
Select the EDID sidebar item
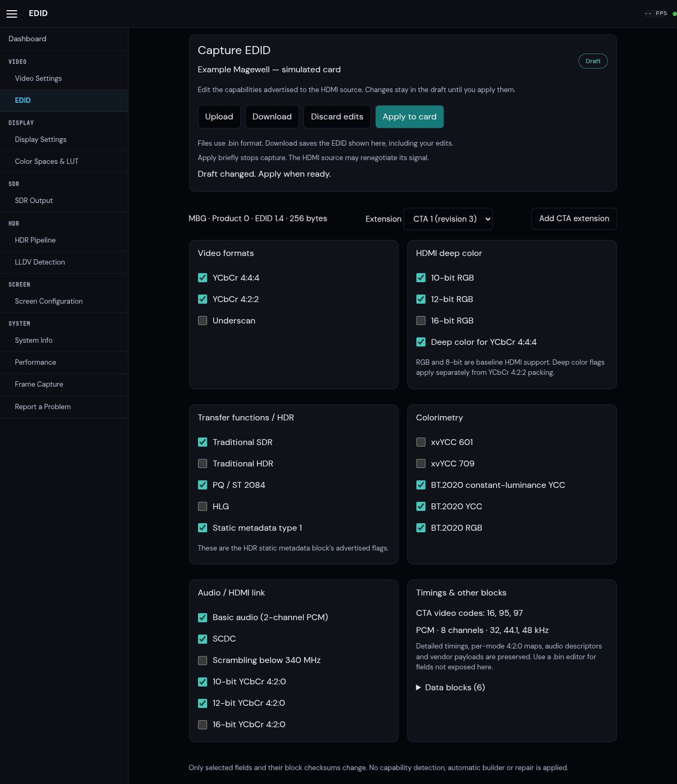[x=64, y=100]
